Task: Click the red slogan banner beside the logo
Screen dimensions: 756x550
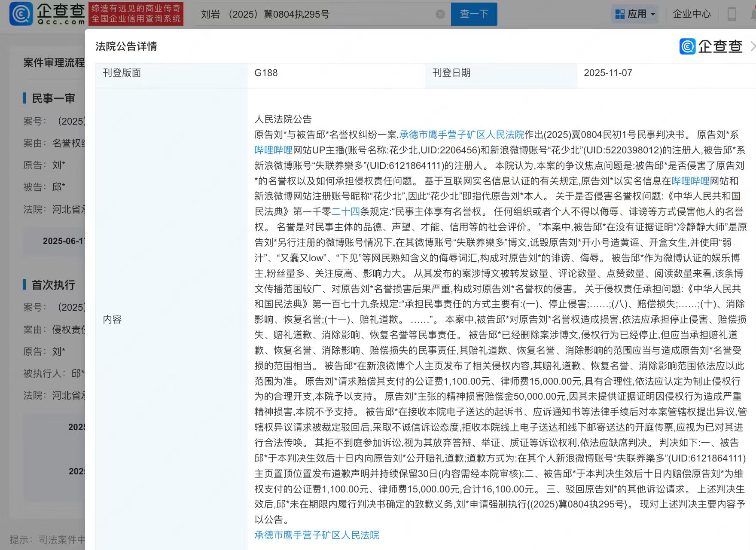Action: [x=136, y=14]
